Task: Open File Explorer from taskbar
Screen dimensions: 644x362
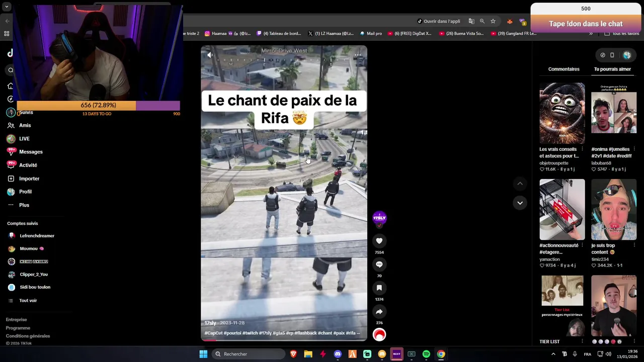Action: tap(308, 354)
